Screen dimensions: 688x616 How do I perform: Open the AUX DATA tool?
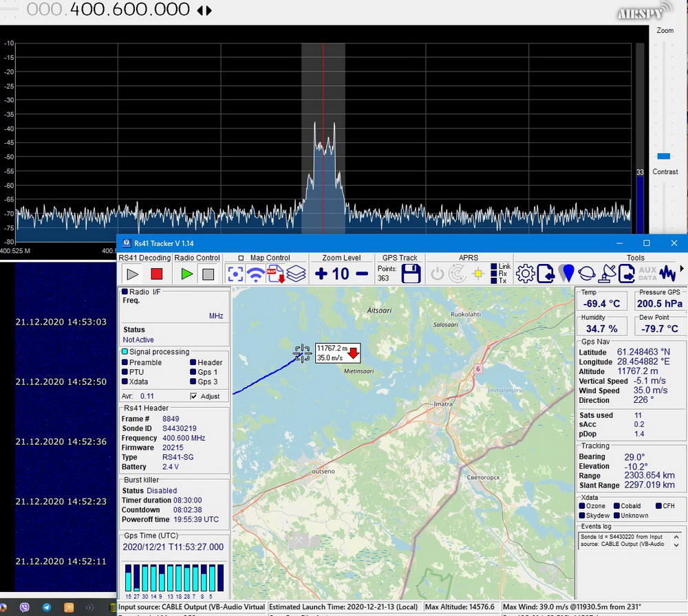(647, 274)
